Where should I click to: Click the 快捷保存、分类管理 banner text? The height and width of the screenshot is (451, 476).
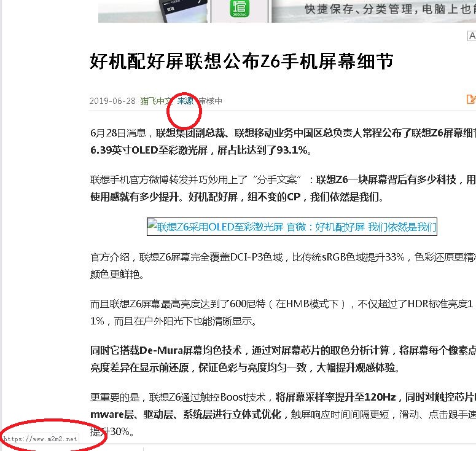(390, 9)
